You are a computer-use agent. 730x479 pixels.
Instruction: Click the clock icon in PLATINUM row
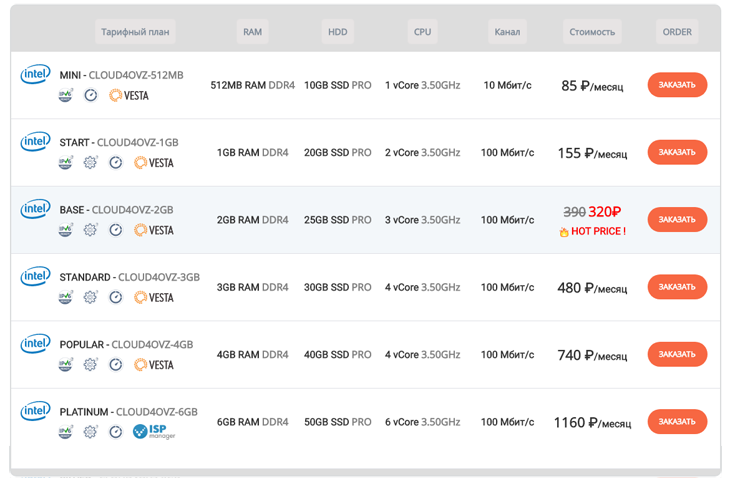coord(116,432)
